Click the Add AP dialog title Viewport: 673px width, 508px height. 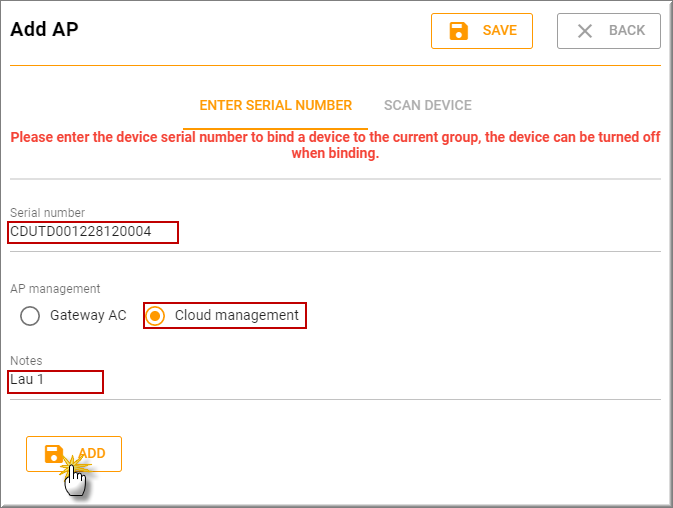coord(44,29)
